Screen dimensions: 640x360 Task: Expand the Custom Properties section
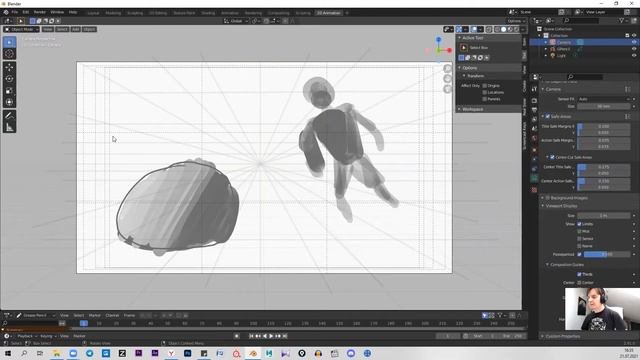[x=543, y=336]
